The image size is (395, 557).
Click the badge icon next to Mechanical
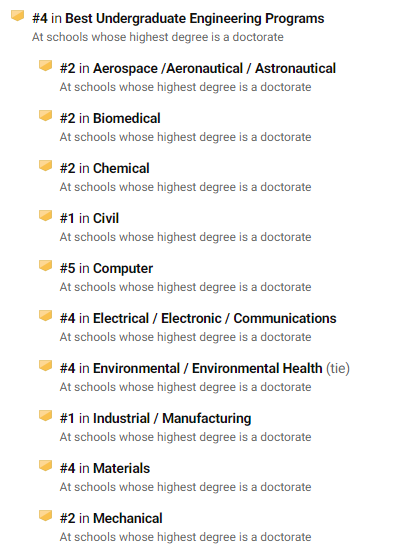(45, 516)
